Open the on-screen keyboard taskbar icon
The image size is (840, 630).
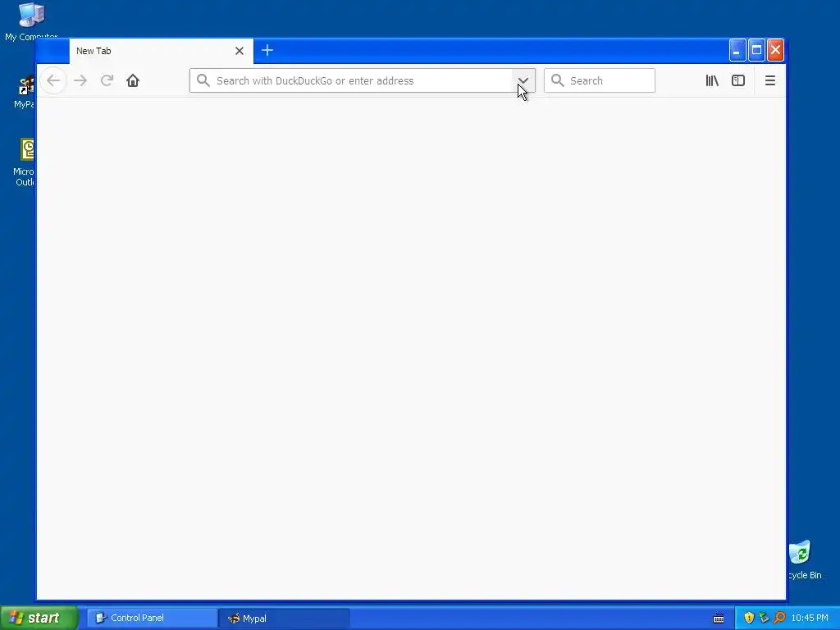point(719,619)
